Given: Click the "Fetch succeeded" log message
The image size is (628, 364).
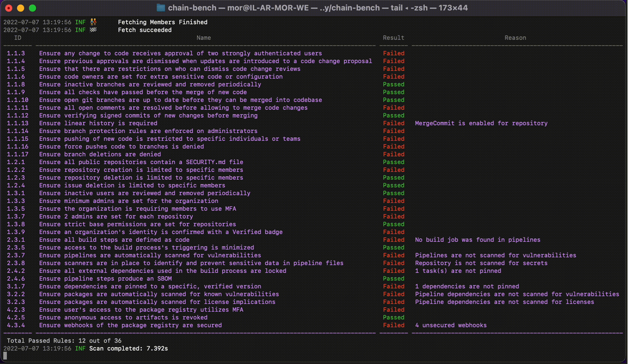Looking at the screenshot, I should point(145,30).
